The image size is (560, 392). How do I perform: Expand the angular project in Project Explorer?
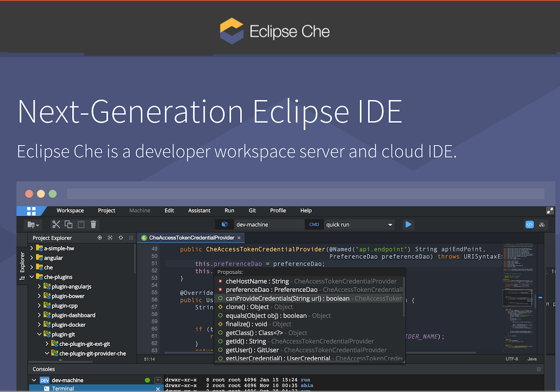[31, 257]
